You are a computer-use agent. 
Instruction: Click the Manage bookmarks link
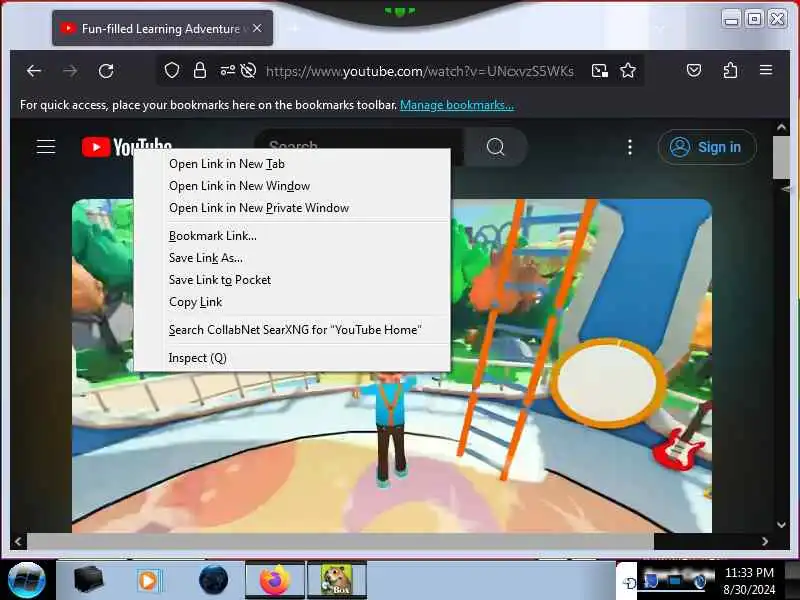(457, 105)
